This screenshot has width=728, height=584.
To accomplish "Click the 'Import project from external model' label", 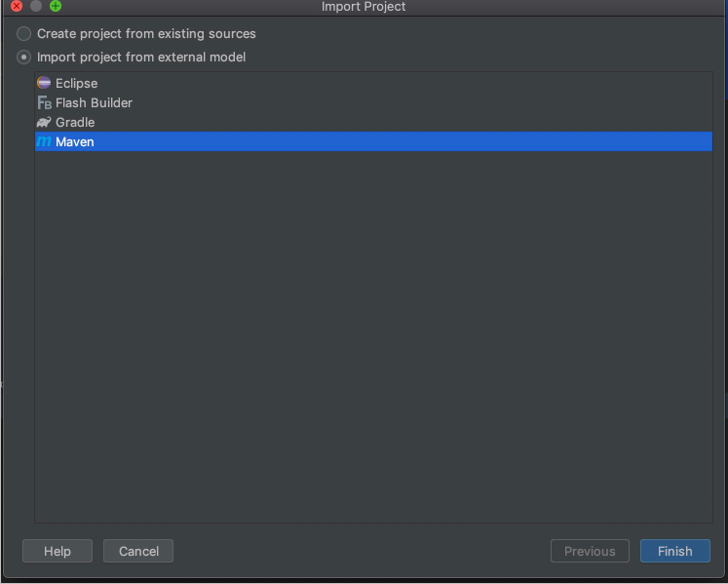I will (141, 58).
